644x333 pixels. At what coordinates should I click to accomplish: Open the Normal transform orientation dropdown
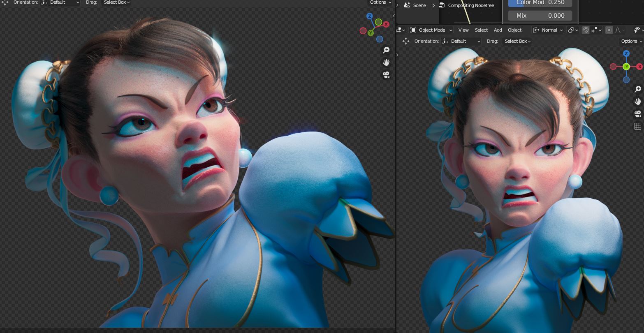click(x=548, y=30)
